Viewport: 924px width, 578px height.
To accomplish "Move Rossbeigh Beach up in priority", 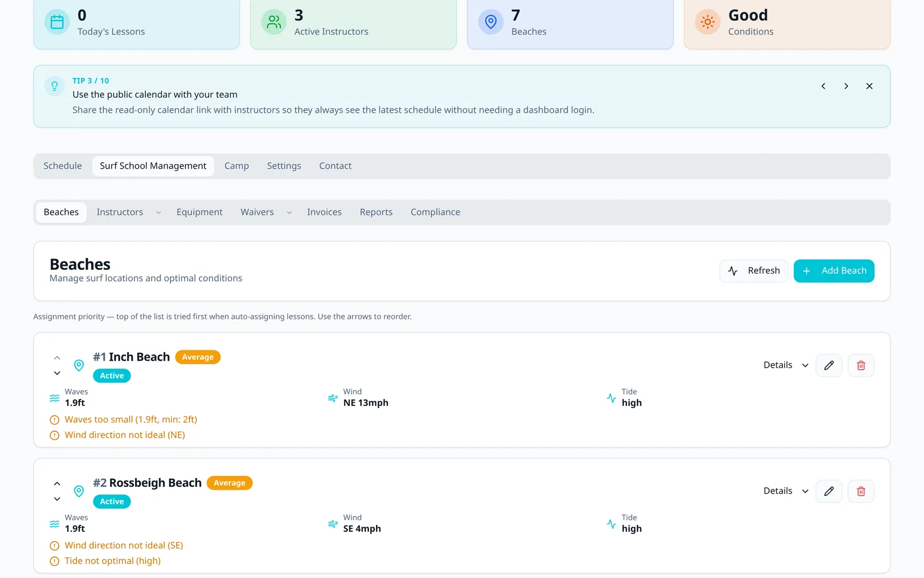I will click(x=57, y=484).
